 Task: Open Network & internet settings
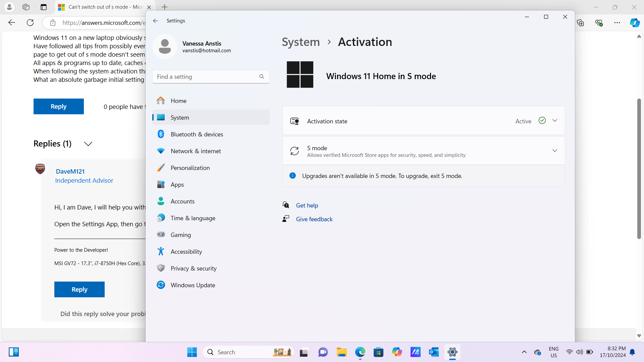(x=211, y=151)
